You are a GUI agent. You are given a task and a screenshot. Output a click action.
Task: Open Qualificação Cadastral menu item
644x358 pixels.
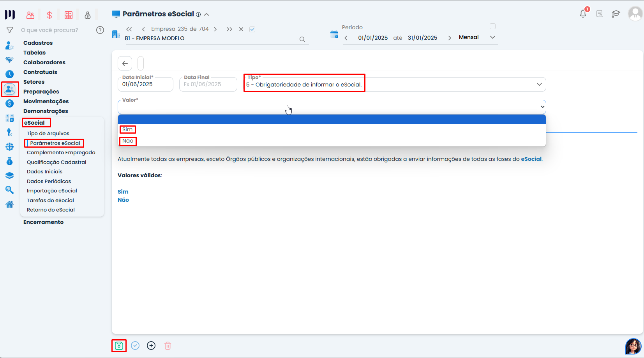click(56, 162)
